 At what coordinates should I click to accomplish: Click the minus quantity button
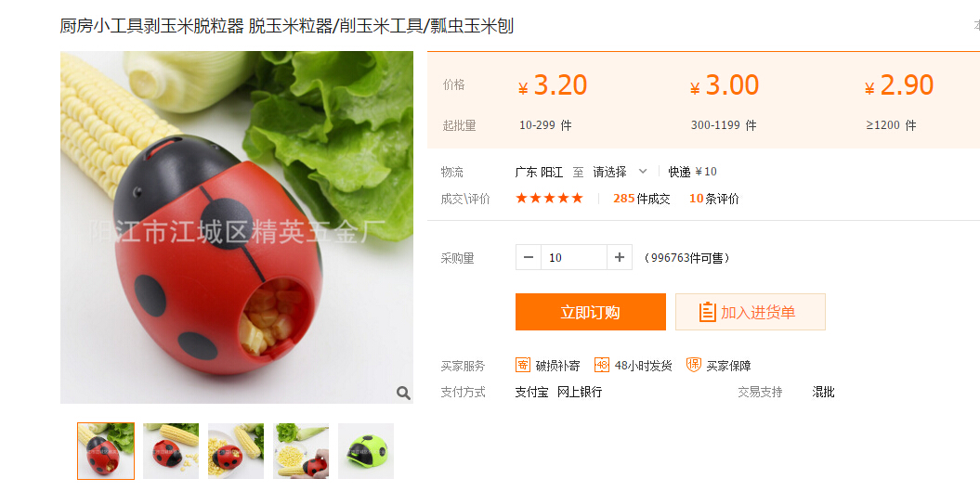click(529, 257)
